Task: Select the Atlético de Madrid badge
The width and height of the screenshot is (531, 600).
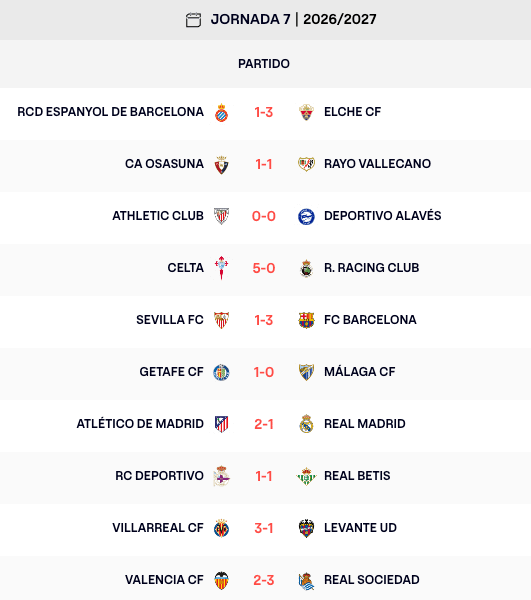Action: pyautogui.click(x=221, y=424)
